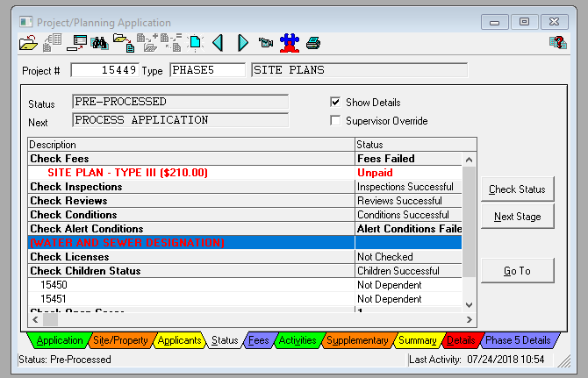Open the help icon with question mark
588x378 pixels.
tap(558, 42)
